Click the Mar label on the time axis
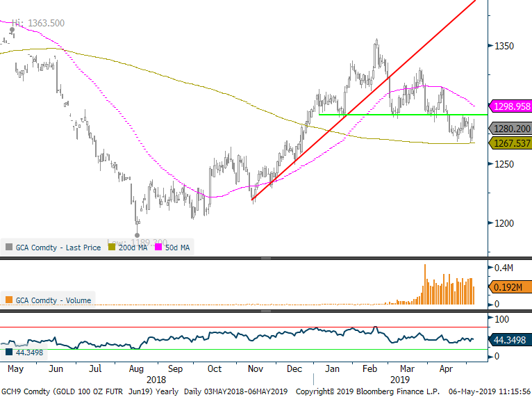 tap(407, 368)
